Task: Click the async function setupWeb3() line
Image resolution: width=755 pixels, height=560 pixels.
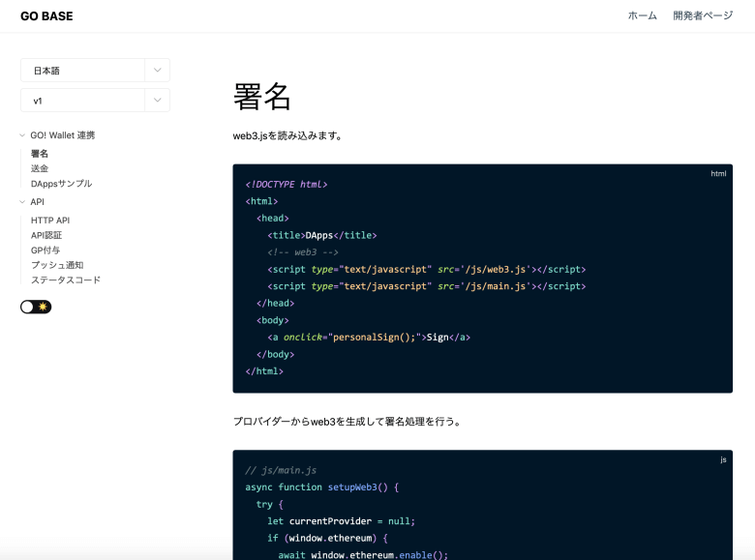Action: coord(322,486)
